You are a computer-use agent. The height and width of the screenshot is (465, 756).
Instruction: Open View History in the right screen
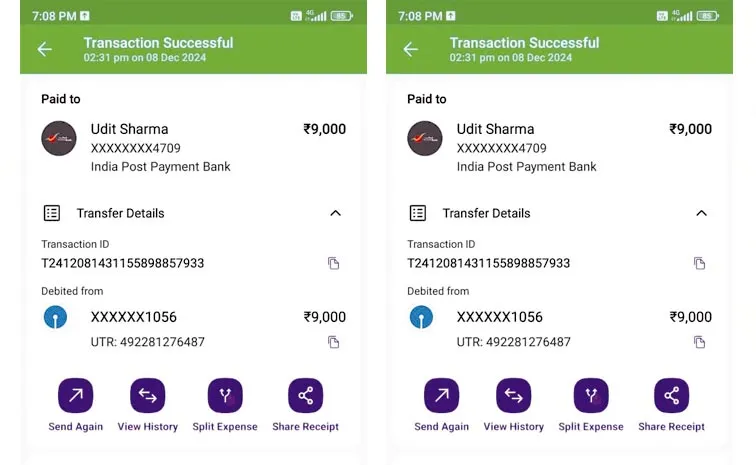click(514, 396)
